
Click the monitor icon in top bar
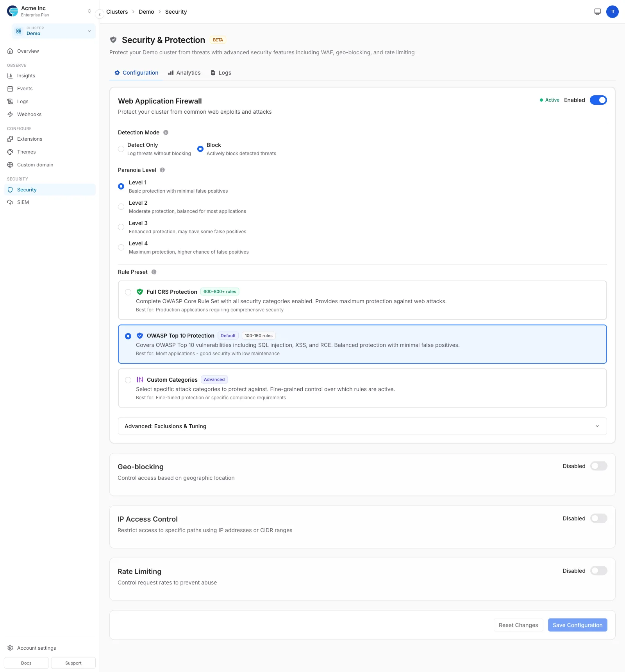(598, 12)
